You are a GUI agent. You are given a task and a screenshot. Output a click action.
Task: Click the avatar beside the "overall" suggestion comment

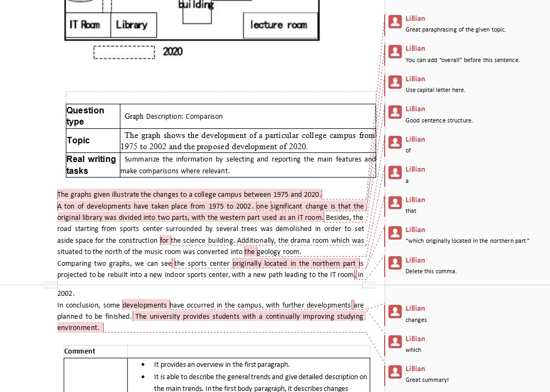tap(395, 52)
